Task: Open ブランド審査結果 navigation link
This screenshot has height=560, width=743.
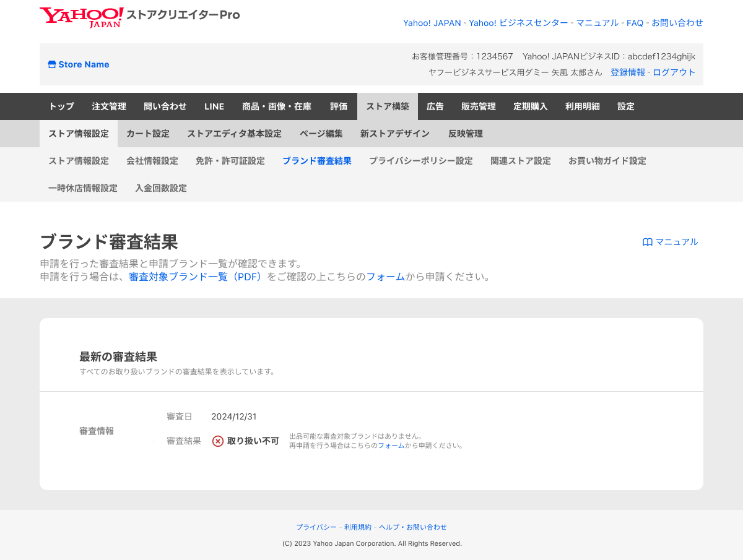Action: [317, 161]
